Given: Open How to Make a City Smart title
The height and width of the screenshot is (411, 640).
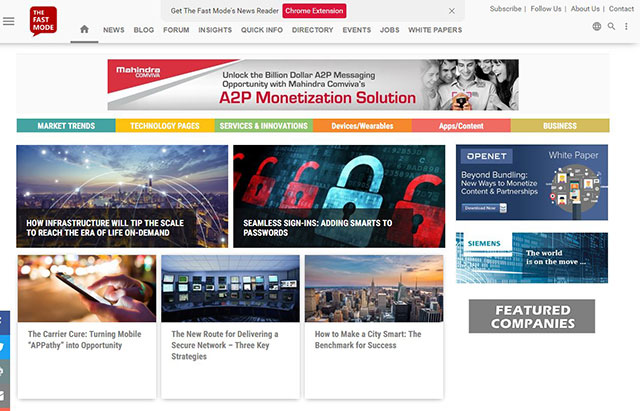Looking at the screenshot, I should [368, 340].
